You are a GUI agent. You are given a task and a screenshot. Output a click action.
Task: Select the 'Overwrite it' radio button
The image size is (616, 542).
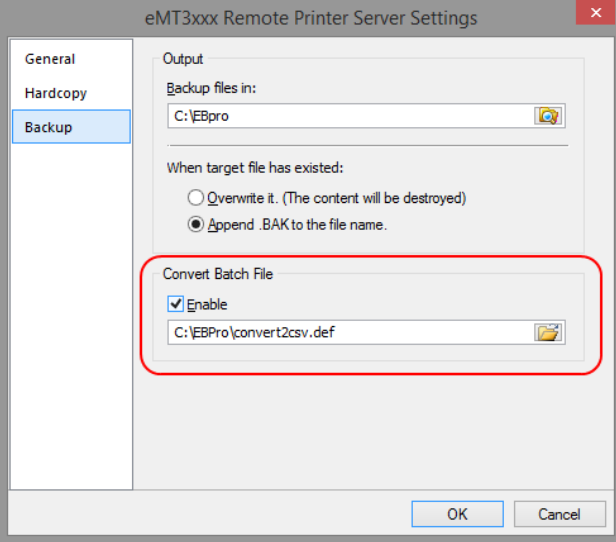pos(195,198)
